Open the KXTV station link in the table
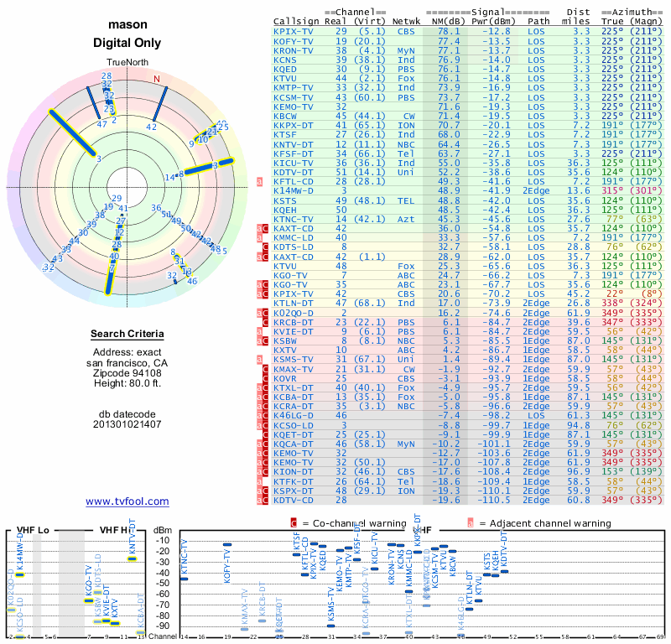This screenshot has height=644, width=671. tap(285, 350)
